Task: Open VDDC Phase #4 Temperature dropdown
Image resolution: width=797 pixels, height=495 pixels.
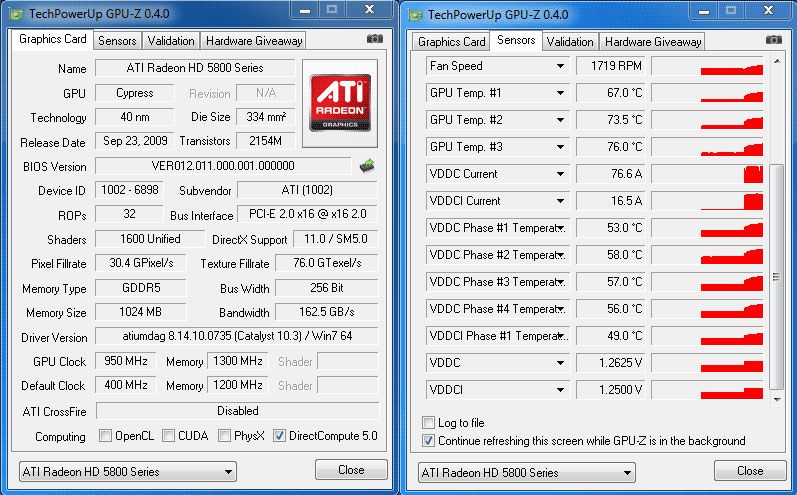Action: click(560, 309)
